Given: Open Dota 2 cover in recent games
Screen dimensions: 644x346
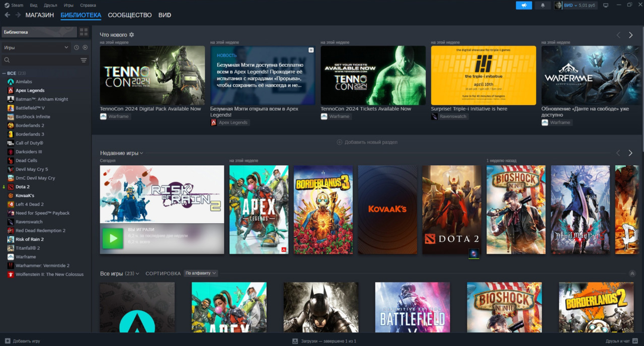Looking at the screenshot, I should click(452, 210).
